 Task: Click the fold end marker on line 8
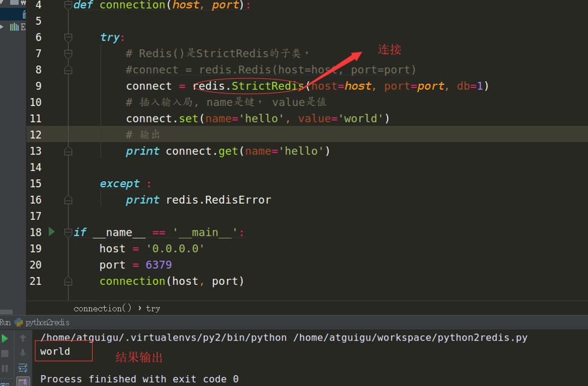click(x=68, y=70)
